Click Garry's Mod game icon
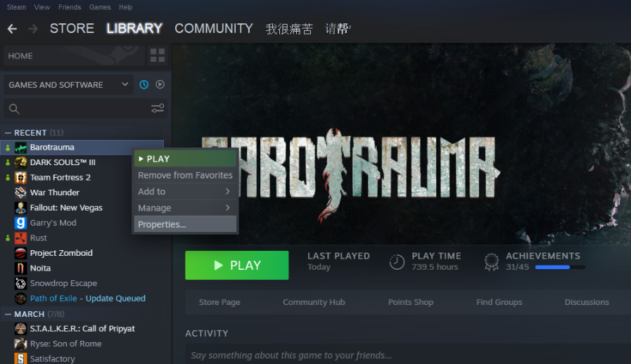Image resolution: width=631 pixels, height=364 pixels. (20, 223)
